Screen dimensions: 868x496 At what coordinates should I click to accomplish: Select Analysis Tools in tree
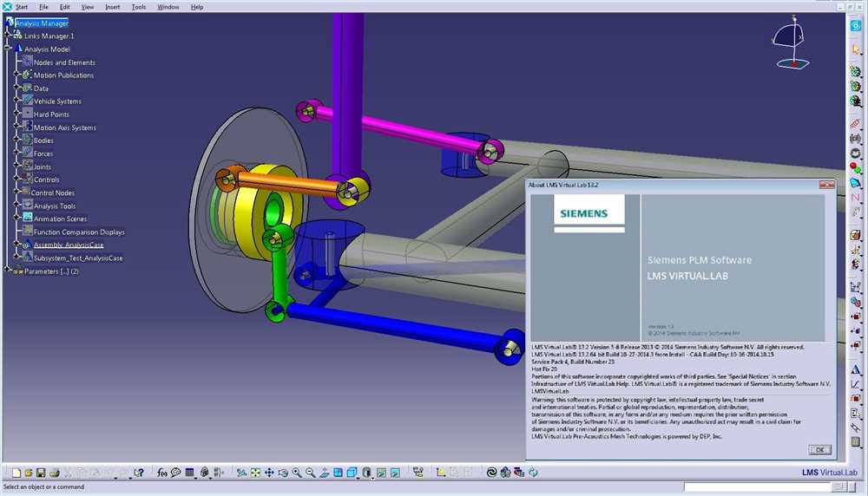[x=54, y=206]
